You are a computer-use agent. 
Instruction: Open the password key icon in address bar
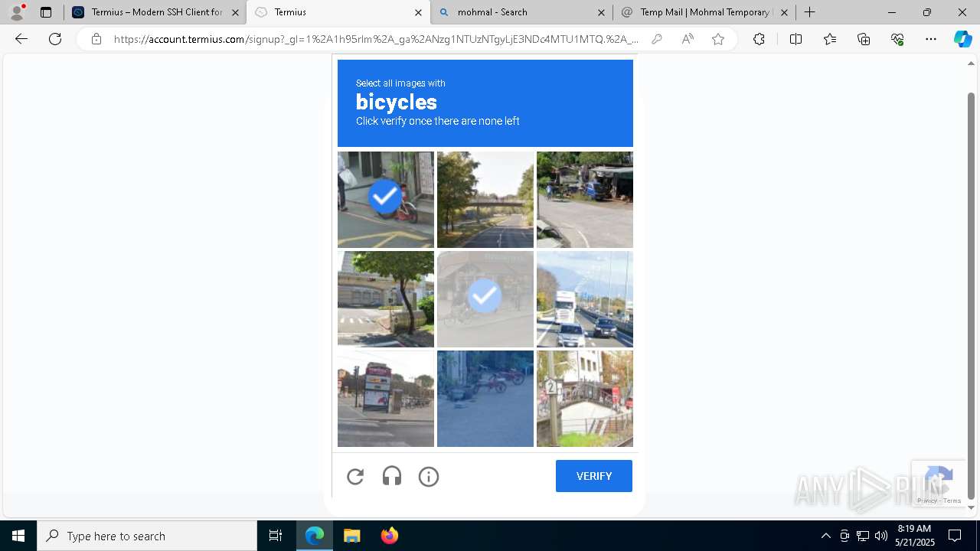click(x=657, y=39)
